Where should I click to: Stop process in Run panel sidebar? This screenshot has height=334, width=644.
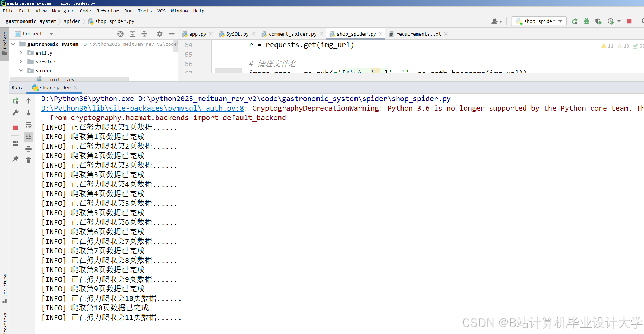15,128
